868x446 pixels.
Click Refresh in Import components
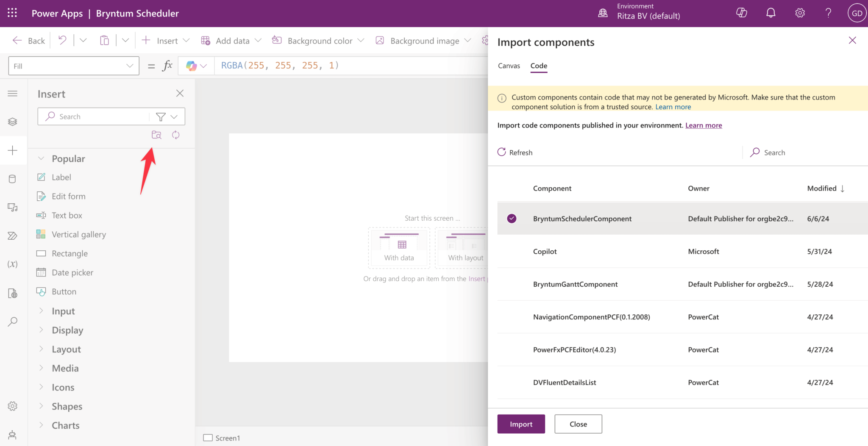pyautogui.click(x=515, y=152)
